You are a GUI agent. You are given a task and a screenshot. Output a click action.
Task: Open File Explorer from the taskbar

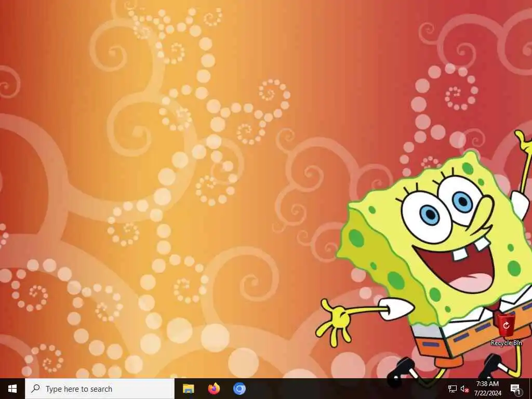point(188,389)
